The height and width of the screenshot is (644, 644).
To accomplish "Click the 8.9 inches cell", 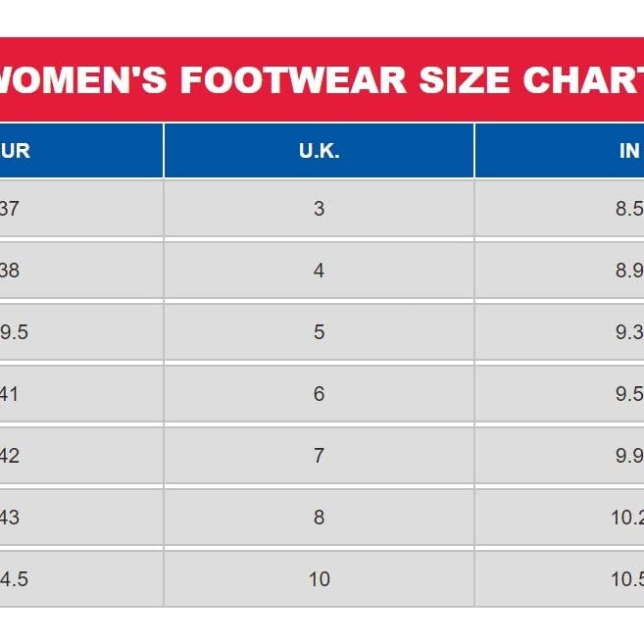I will pos(628,271).
